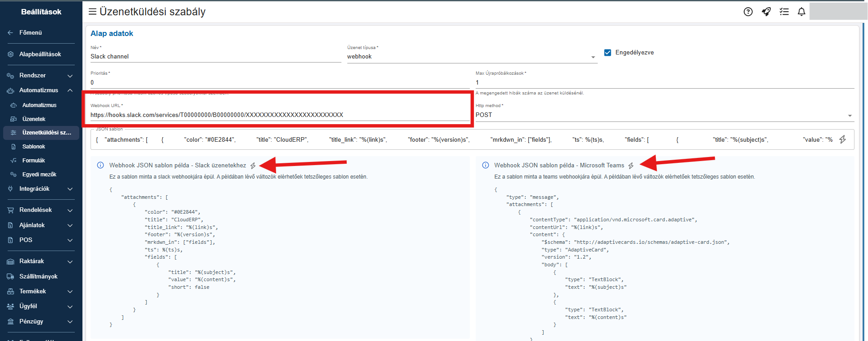This screenshot has height=341, width=868.
Task: Click the back arrow icon by Főmenü
Action: 10,33
